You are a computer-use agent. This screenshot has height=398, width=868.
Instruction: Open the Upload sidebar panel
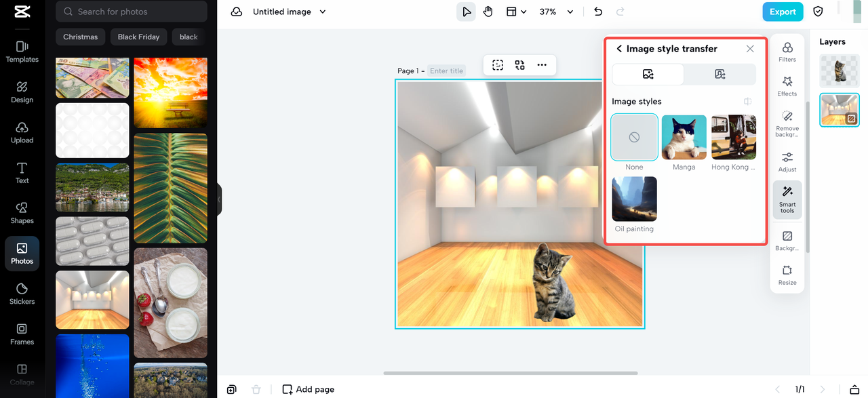click(x=22, y=132)
